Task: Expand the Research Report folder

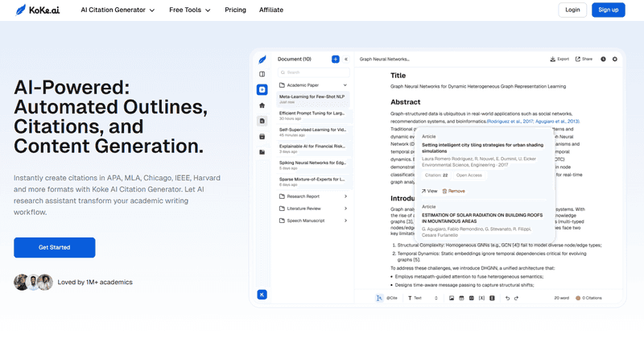Action: tap(345, 196)
